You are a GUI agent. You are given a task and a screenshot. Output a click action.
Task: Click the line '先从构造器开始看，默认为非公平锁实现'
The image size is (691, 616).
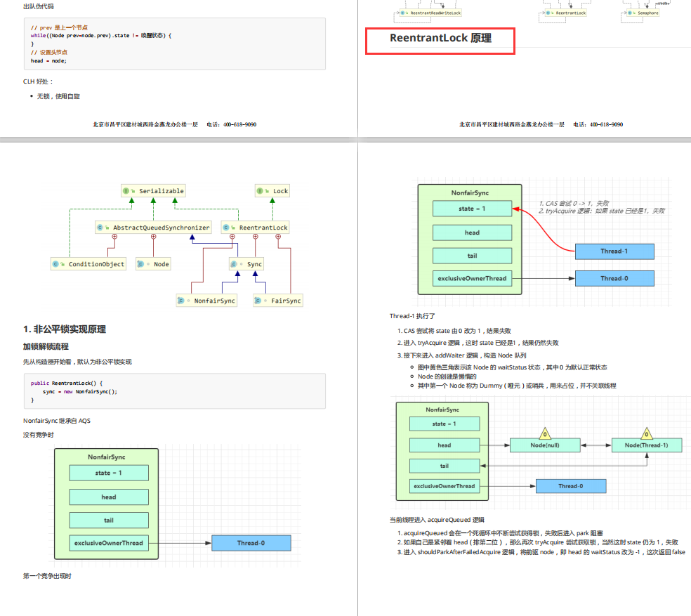click(x=77, y=362)
